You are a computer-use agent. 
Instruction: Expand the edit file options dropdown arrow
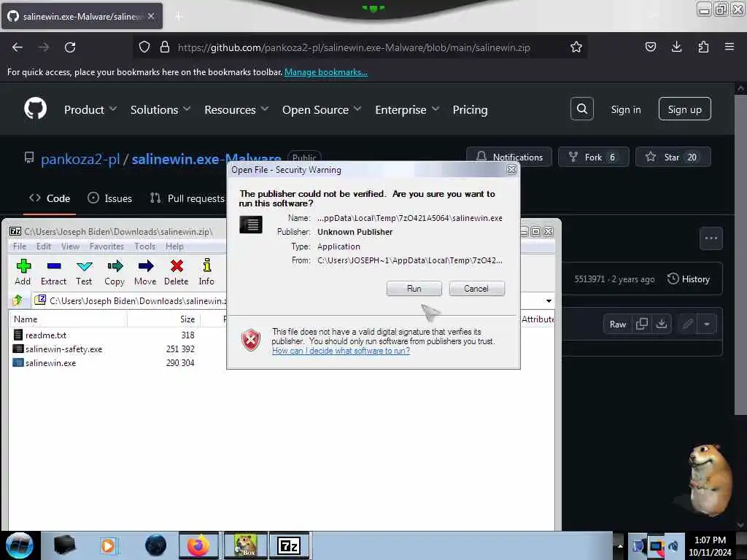707,324
